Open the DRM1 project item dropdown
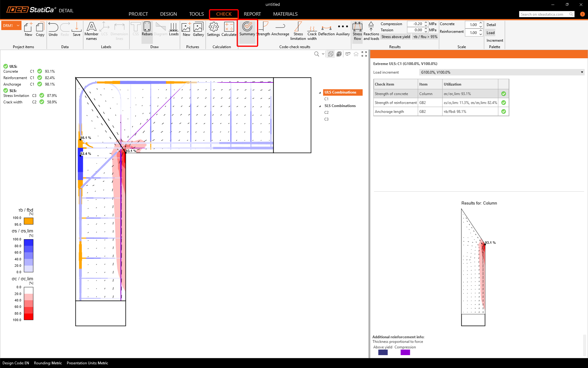 (18, 26)
